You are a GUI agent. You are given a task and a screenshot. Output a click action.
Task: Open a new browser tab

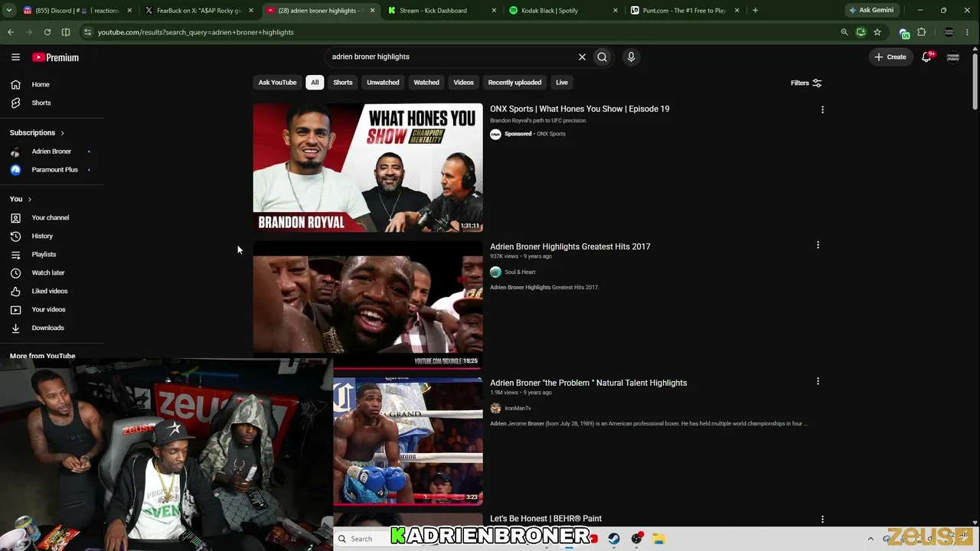(755, 11)
